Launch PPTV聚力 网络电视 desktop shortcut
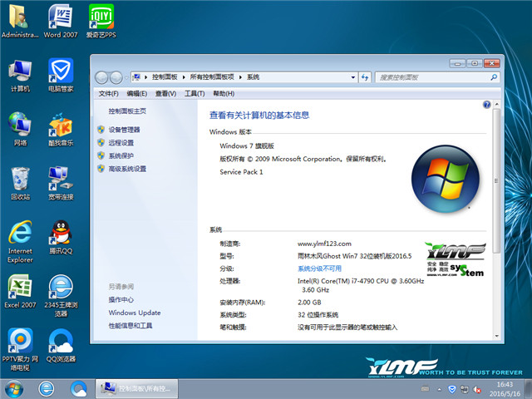Viewport: 532px width, 399px height. (20, 349)
